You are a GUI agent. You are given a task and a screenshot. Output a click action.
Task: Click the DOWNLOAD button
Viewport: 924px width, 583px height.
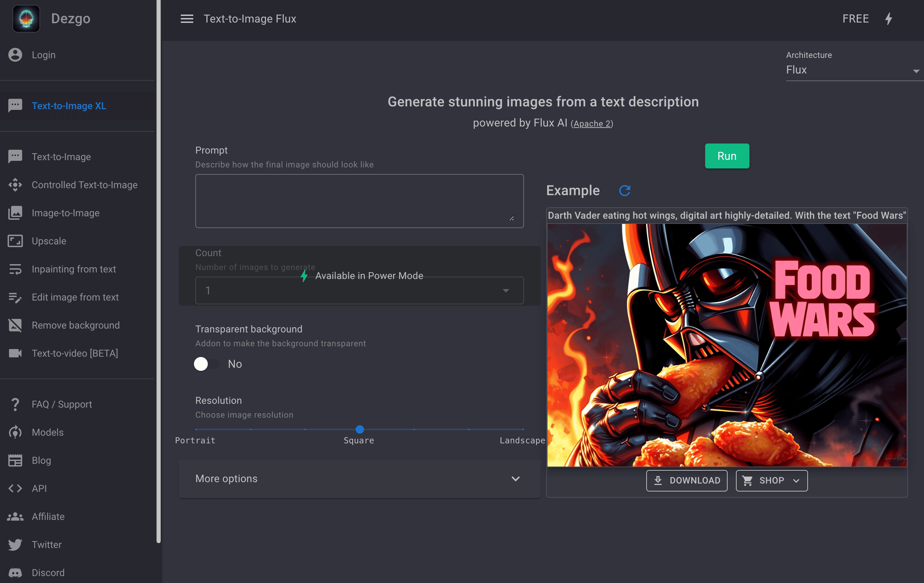686,480
